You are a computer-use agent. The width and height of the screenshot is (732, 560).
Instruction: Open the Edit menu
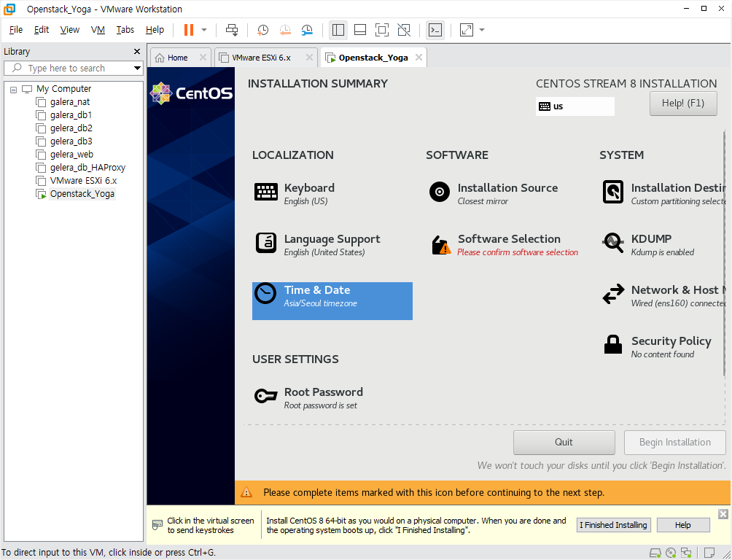(41, 30)
